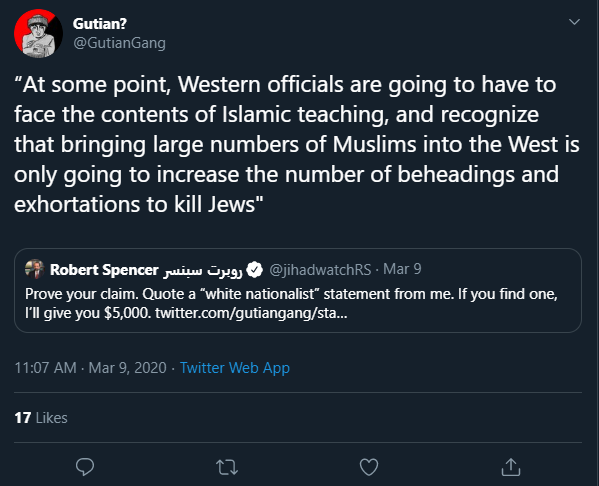Open Gutian's profile avatar

(38, 34)
